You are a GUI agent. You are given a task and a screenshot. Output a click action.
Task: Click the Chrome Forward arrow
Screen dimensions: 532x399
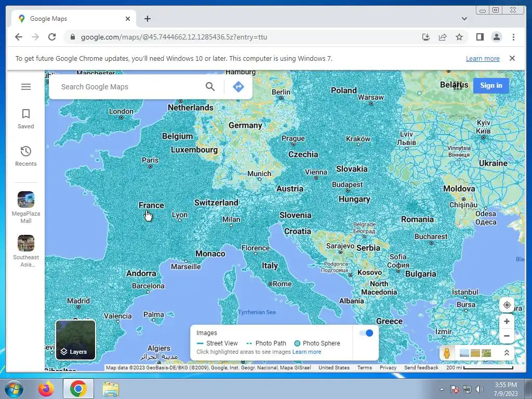tap(35, 37)
